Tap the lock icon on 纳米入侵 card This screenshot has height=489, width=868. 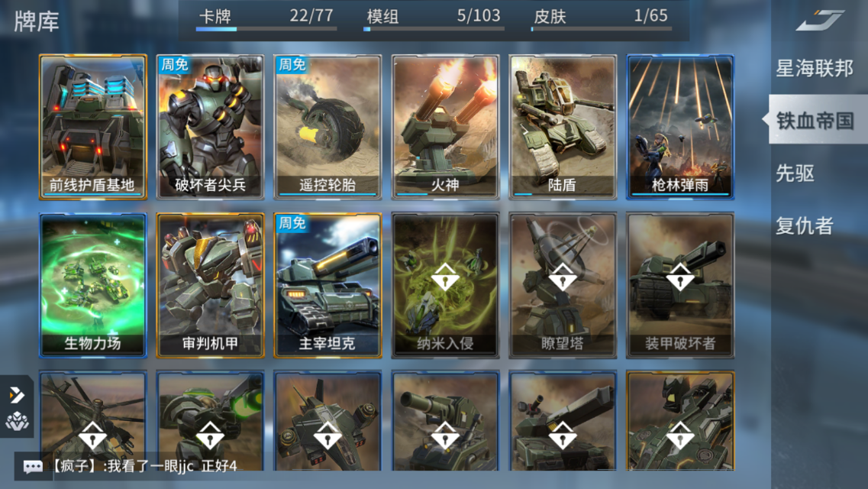click(x=445, y=277)
